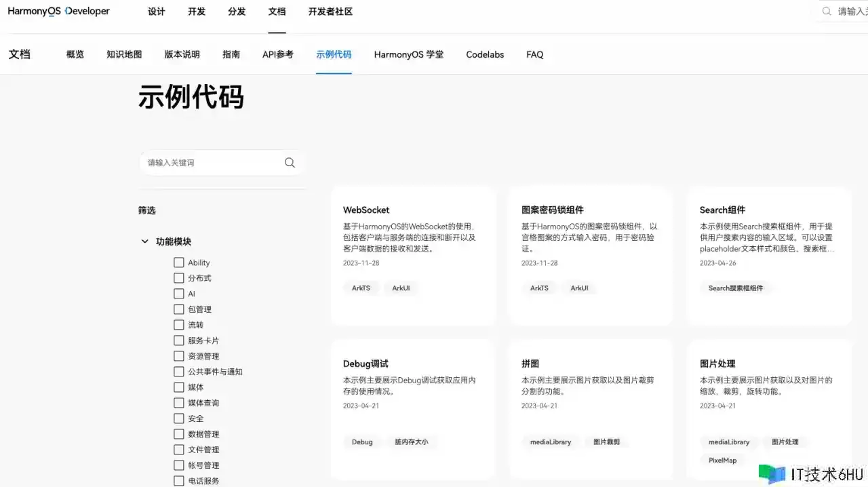Check the Ability filter checkbox

(179, 262)
